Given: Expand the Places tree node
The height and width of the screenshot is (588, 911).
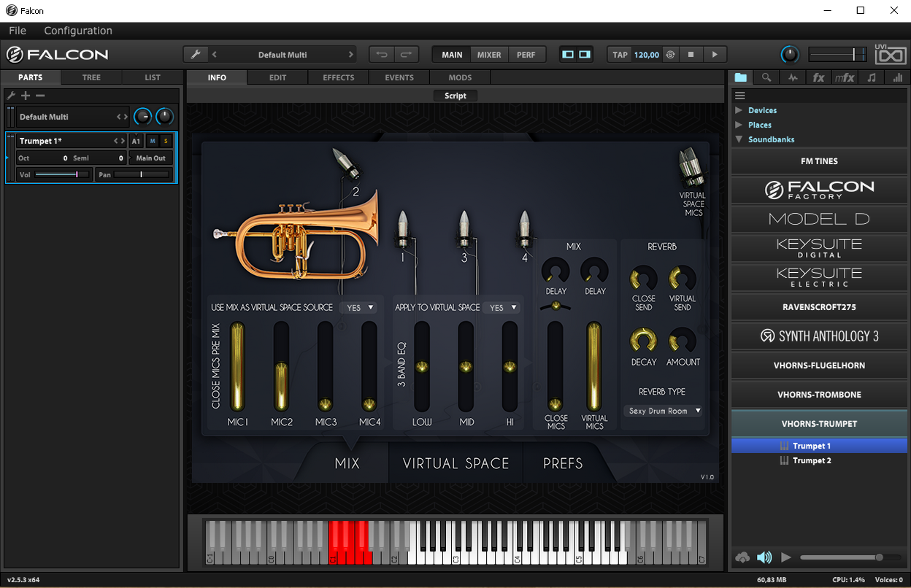Looking at the screenshot, I should (x=739, y=125).
